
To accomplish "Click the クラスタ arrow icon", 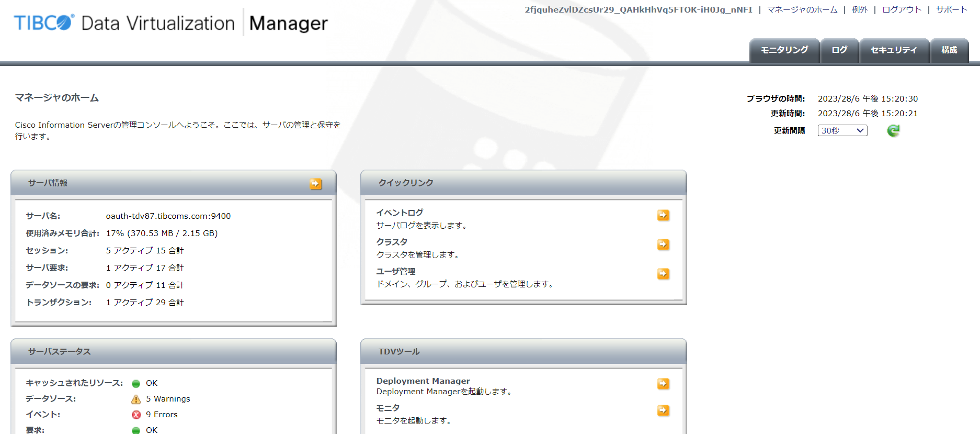I will (663, 244).
